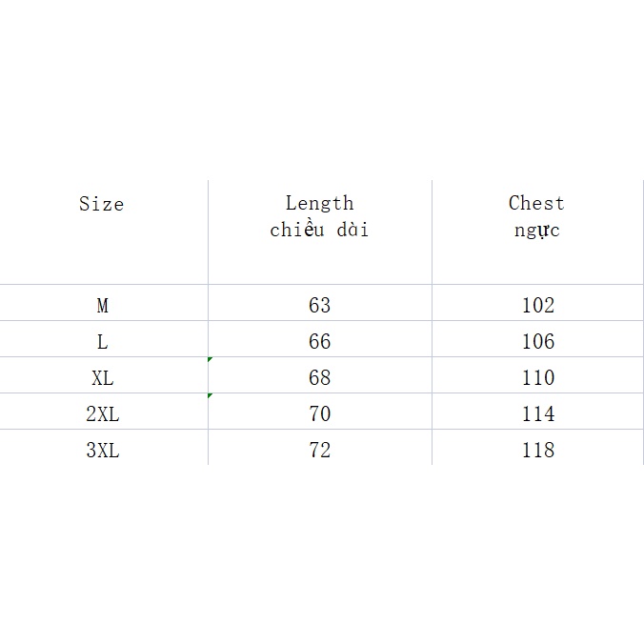The width and height of the screenshot is (644, 644).
Task: Click chest value 110
Action: pos(537,377)
